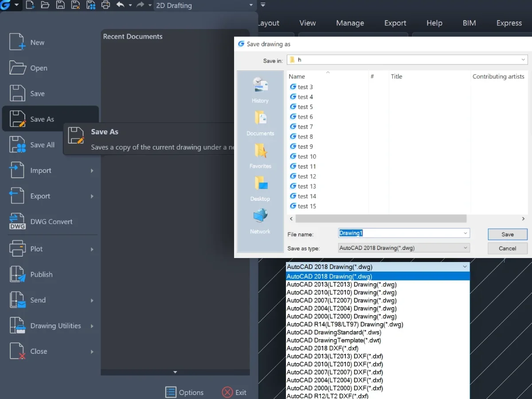The image size is (532, 399).
Task: Open the undo history dropdown arrow
Action: coord(130,5)
